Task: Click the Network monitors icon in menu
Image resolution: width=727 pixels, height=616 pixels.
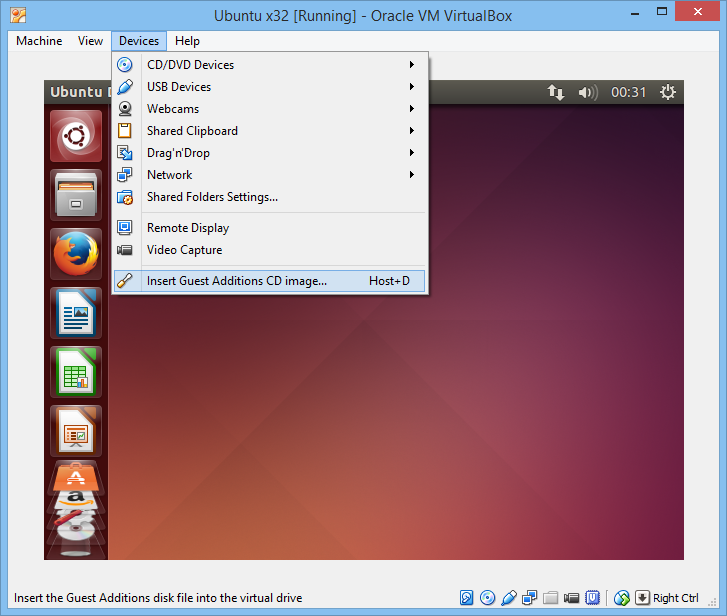Action: [125, 175]
